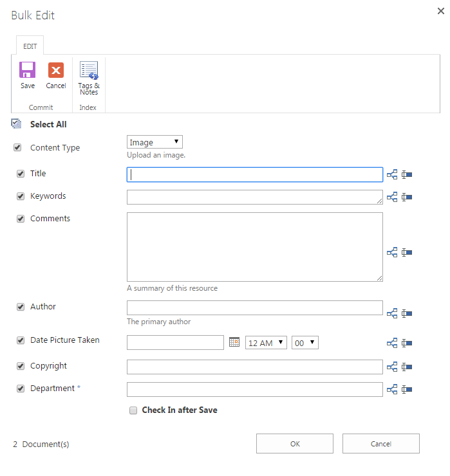Uncheck the Content Type checkbox
This screenshot has height=476, width=450.
pos(17,147)
